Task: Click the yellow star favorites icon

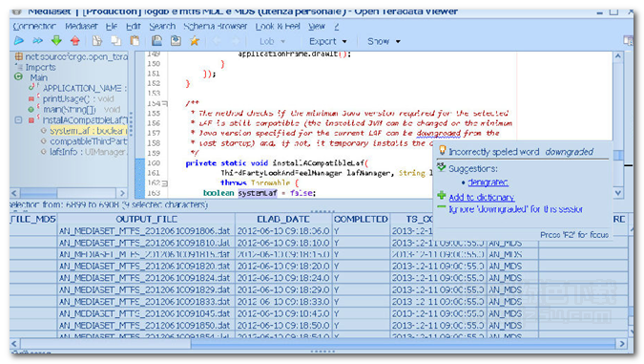Action: click(195, 41)
